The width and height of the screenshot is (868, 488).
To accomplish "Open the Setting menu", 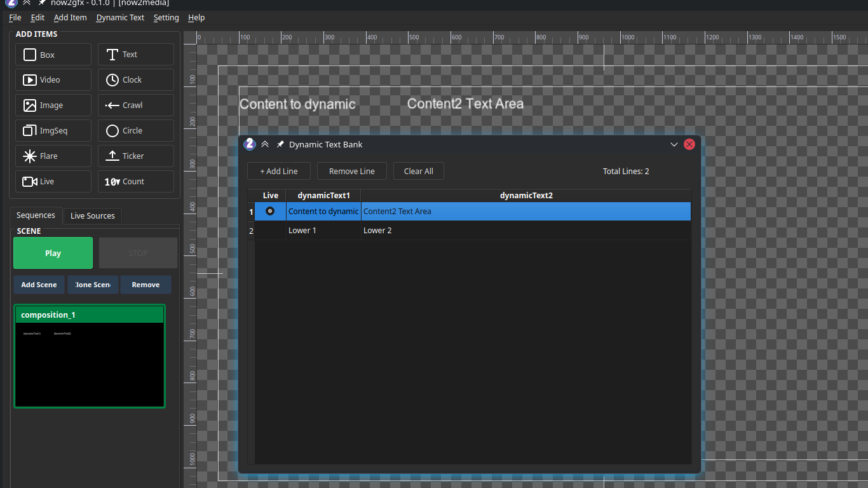I will (166, 18).
